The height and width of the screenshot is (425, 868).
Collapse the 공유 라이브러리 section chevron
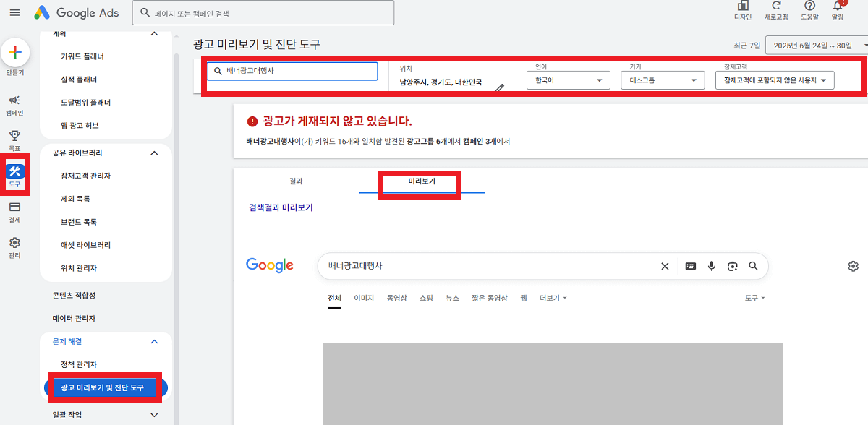click(153, 153)
